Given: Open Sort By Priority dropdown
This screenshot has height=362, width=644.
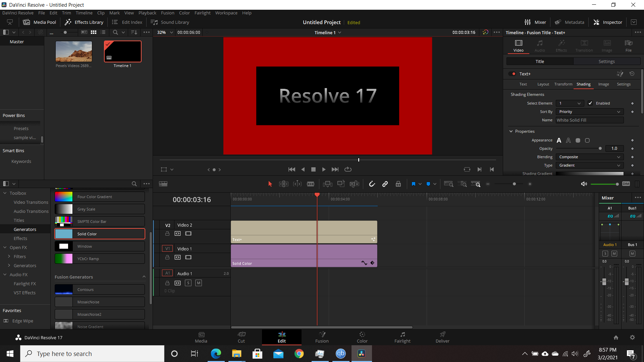Looking at the screenshot, I should pyautogui.click(x=590, y=112).
